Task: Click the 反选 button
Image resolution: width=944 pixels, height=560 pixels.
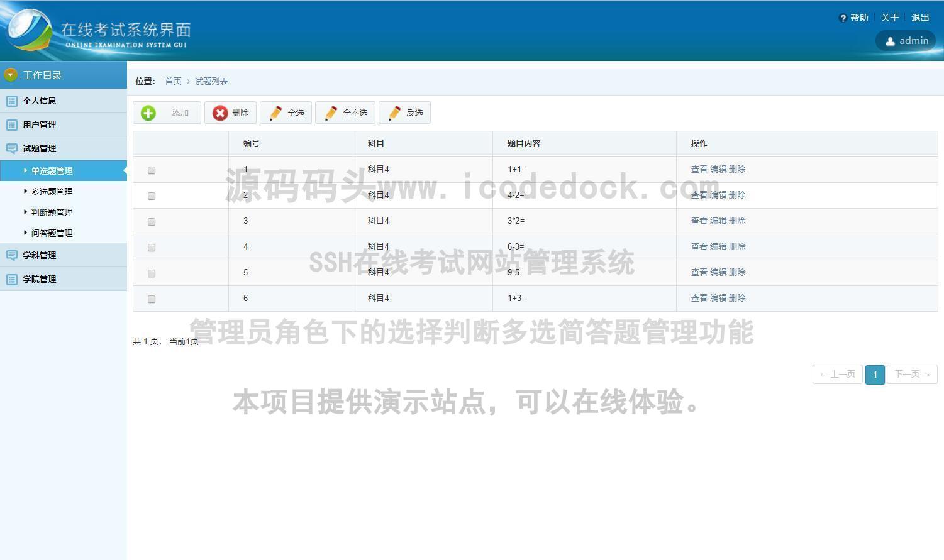Action: (x=404, y=113)
